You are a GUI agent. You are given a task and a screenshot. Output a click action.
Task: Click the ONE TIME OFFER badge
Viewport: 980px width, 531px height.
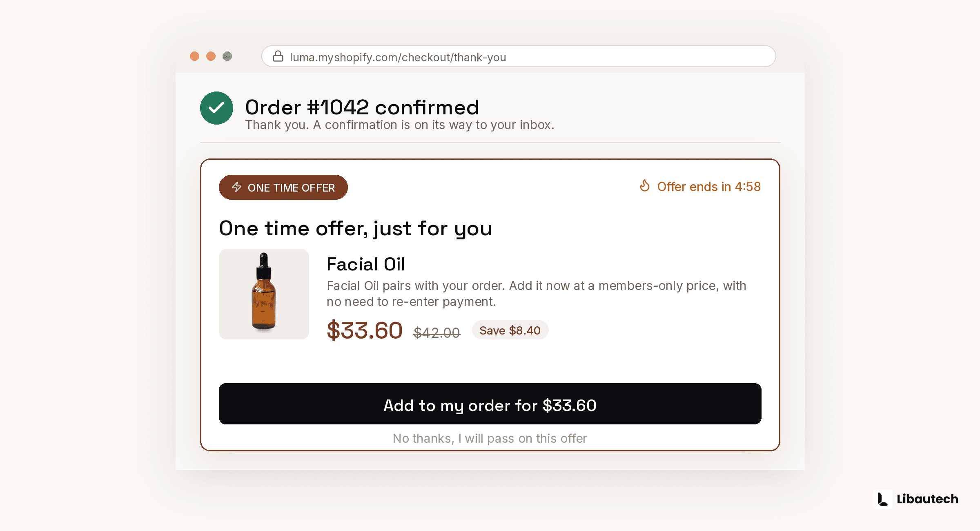pyautogui.click(x=283, y=187)
